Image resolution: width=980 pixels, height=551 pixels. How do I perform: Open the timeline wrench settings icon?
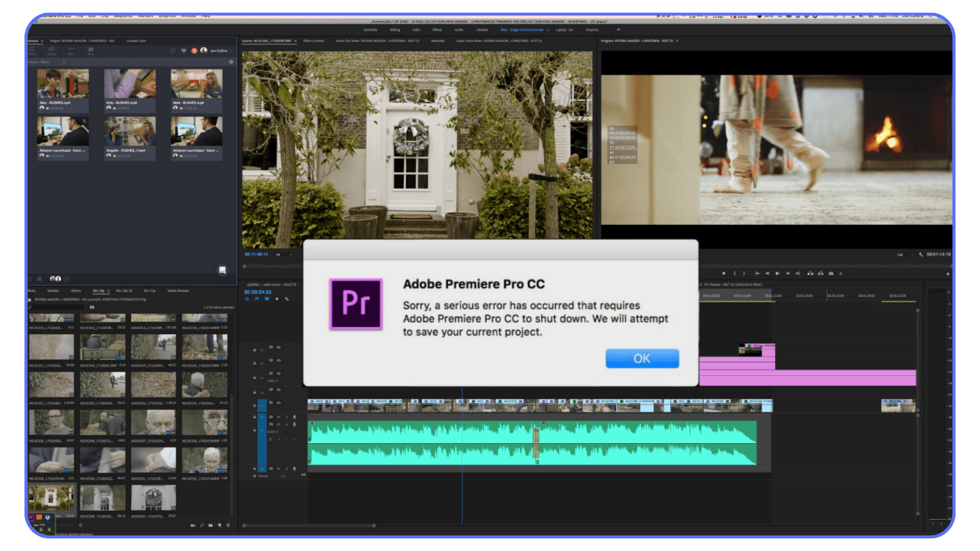[x=286, y=299]
